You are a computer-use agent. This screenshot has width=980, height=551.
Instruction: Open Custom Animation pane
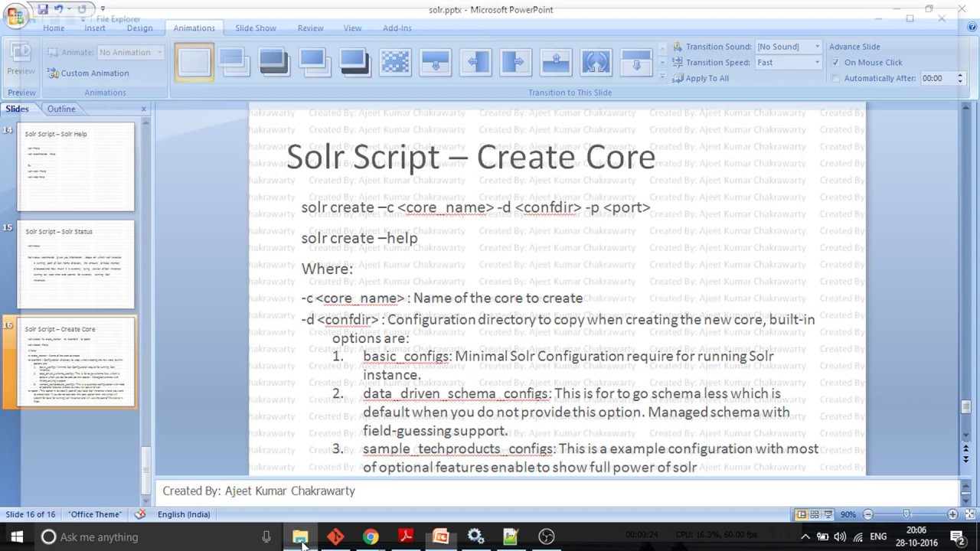(x=87, y=73)
